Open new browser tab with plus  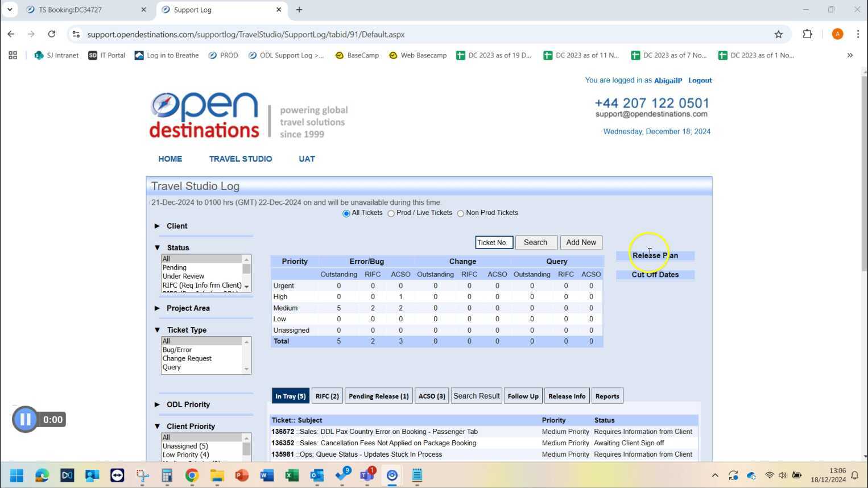(299, 10)
